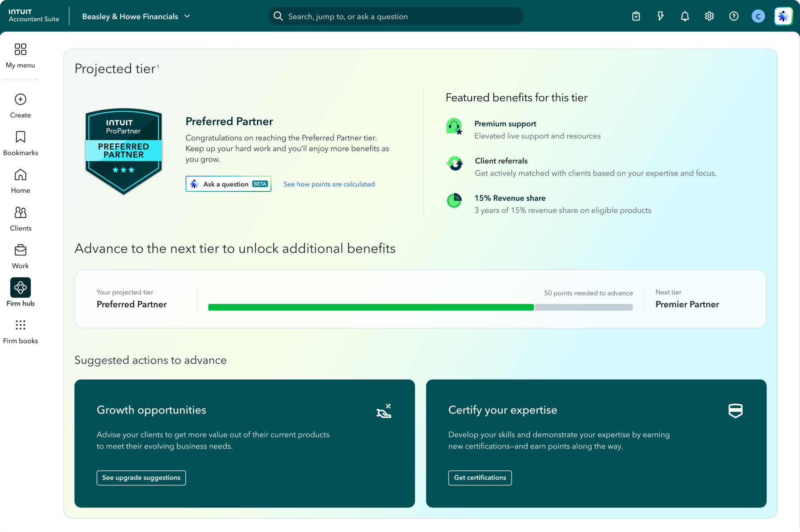Screen dimensions: 800x532
Task: Click Featured benefits for this tier heading
Action: (516, 98)
